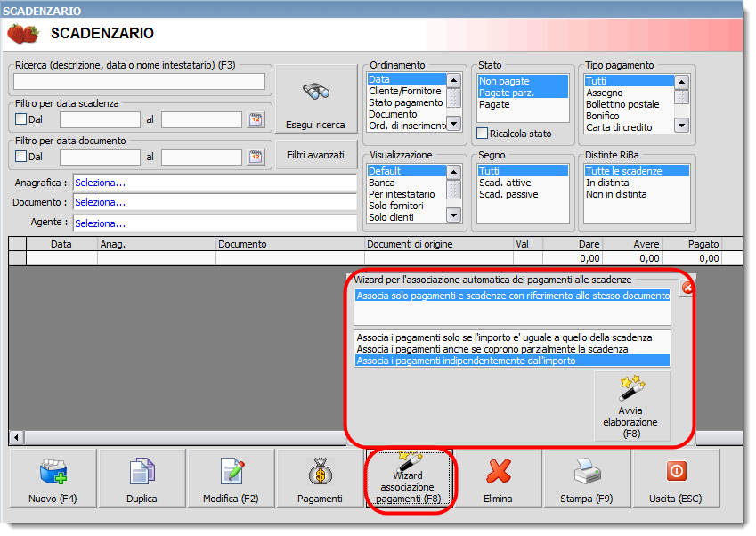Click down arrow in Tipo pagamento list
This screenshot has width=756, height=536.
[681, 126]
